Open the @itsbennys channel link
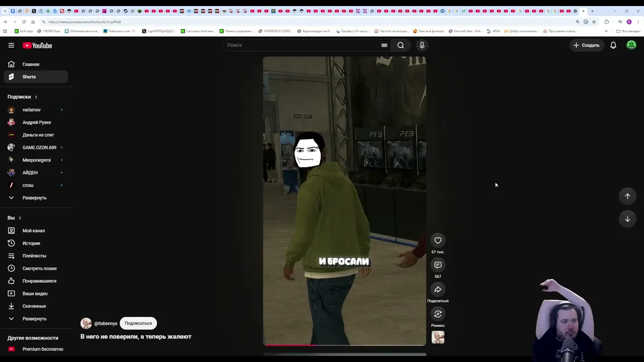 point(106,323)
